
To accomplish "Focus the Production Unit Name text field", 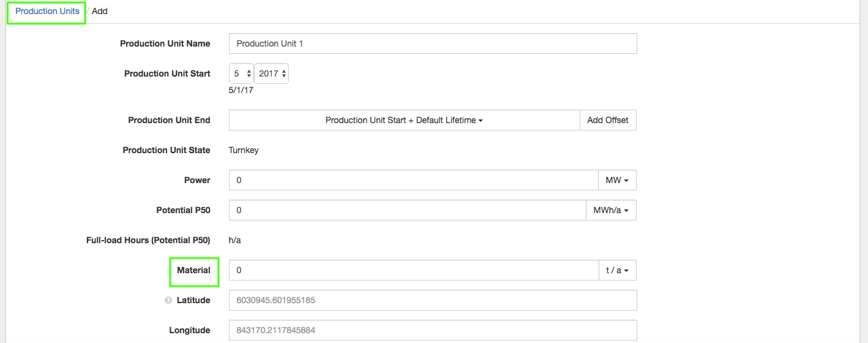I will 432,43.
